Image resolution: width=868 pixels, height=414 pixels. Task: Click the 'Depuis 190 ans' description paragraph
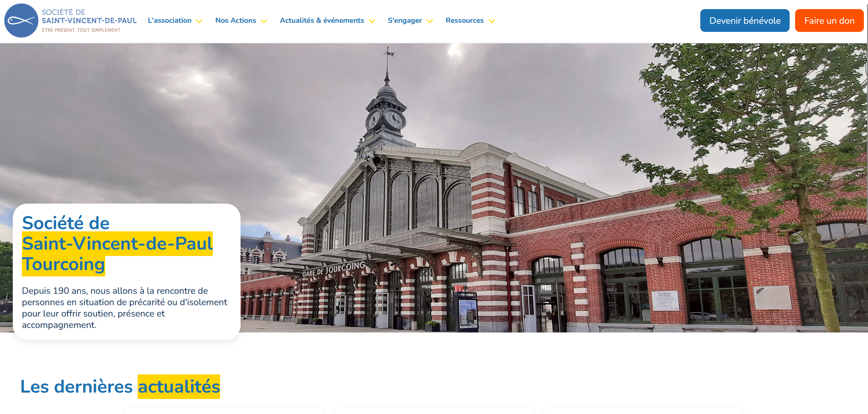pos(124,308)
